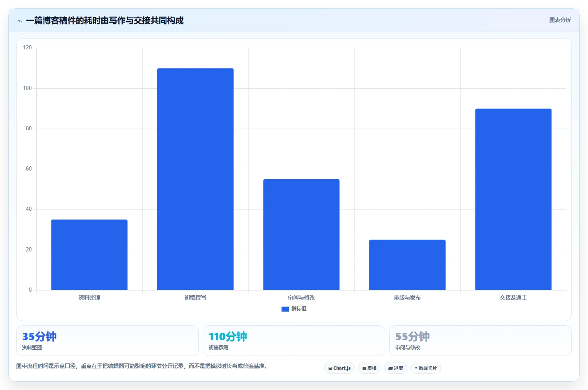Click the 进度 tag chip
Image resolution: width=588 pixels, height=390 pixels.
[x=395, y=368]
